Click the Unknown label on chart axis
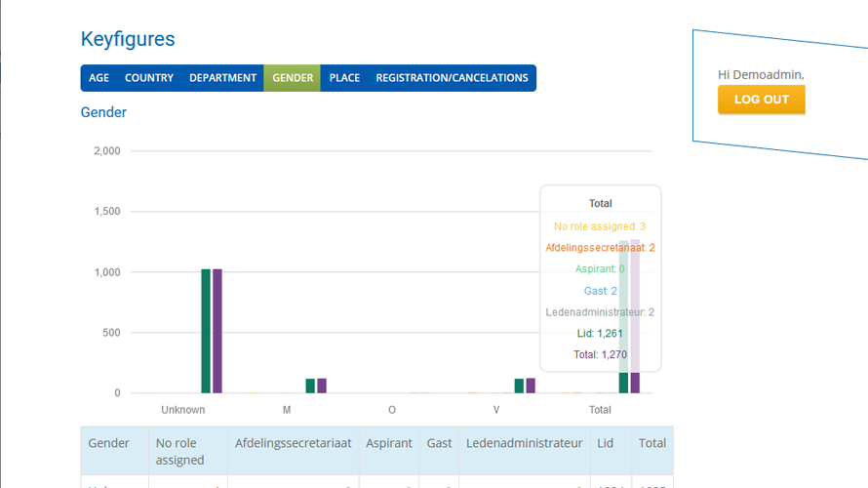The image size is (868, 488). point(183,410)
